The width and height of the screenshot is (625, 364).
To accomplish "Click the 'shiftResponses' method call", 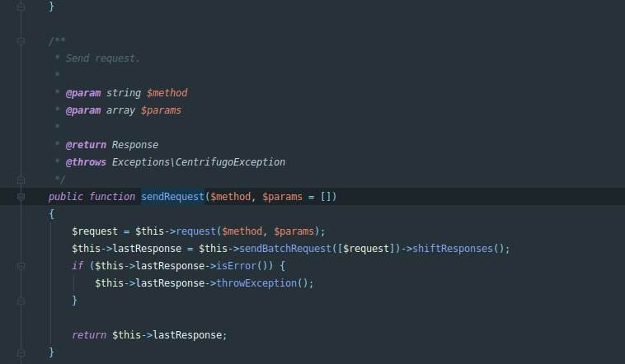I will pos(453,249).
